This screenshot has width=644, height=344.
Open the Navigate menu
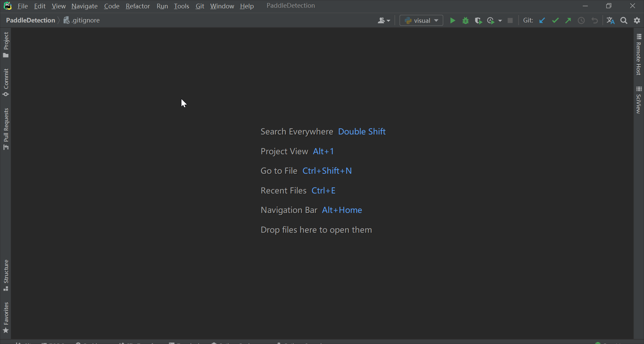click(x=84, y=6)
